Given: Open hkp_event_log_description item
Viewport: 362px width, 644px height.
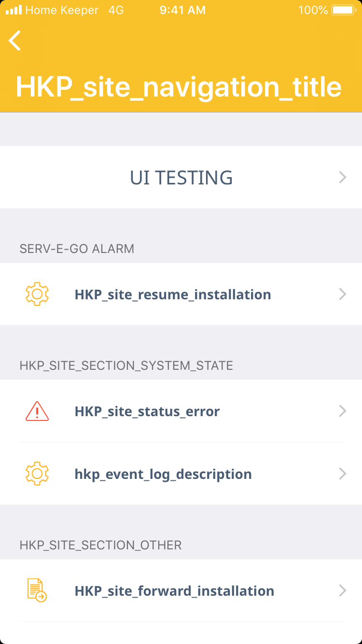Looking at the screenshot, I should [x=163, y=474].
